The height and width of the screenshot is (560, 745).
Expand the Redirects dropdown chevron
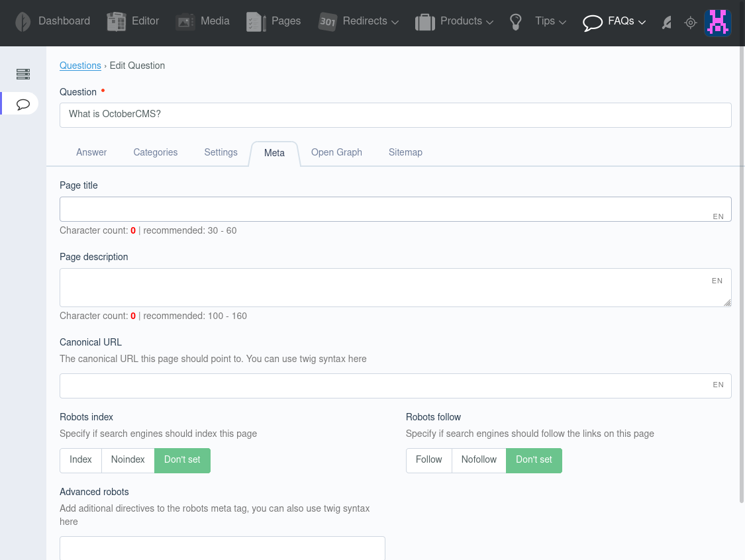tap(395, 22)
